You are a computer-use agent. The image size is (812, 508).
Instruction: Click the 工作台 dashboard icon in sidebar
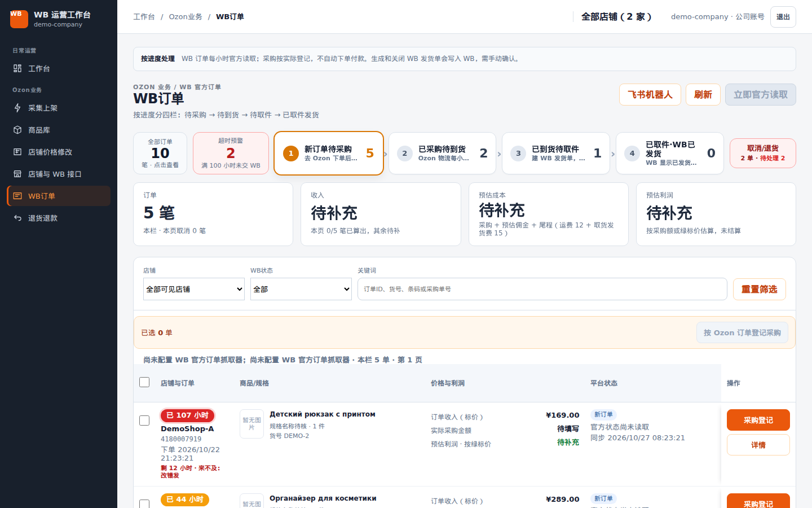[x=17, y=68]
